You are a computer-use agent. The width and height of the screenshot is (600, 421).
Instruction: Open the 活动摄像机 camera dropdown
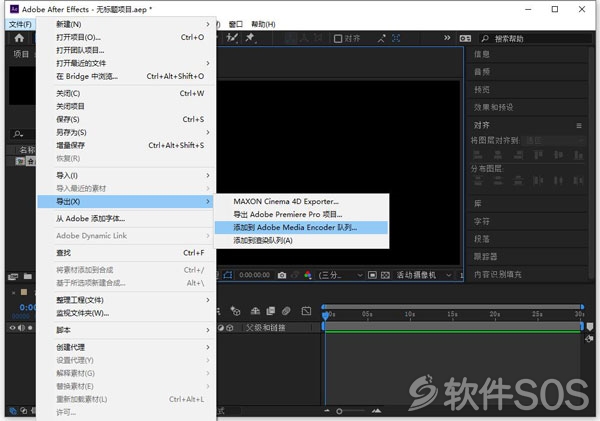[x=424, y=275]
